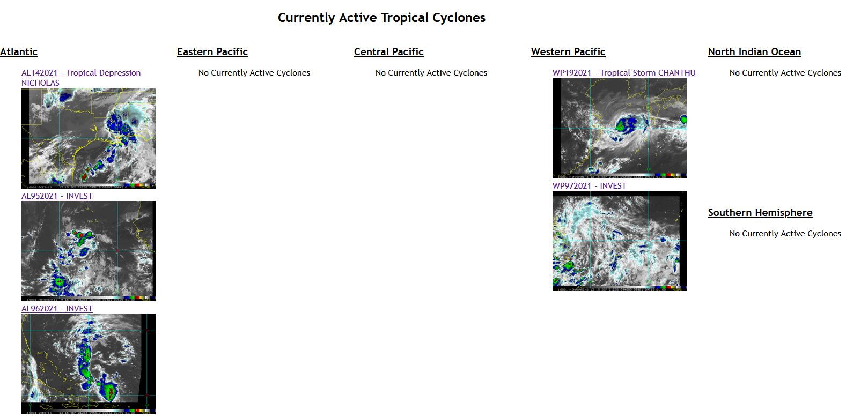Viewport: 868px width, 417px height.
Task: Click the Currently Active Tropical Cyclones title
Action: click(x=381, y=18)
